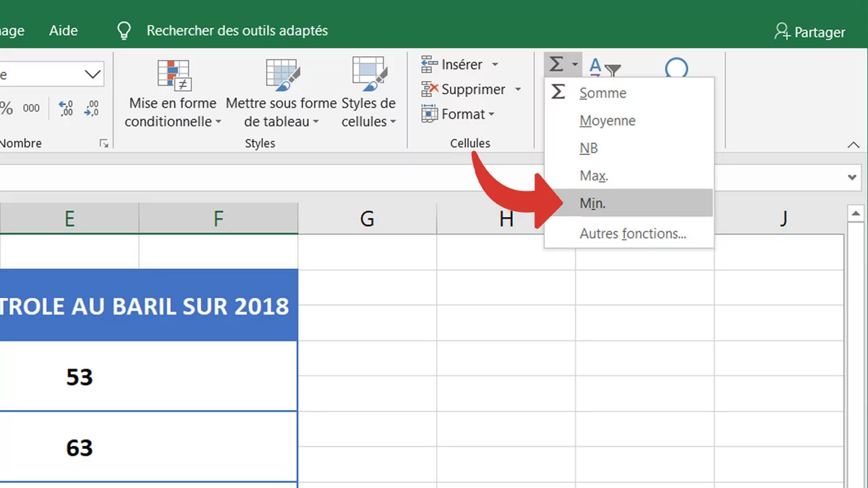Select column G header

(x=367, y=218)
